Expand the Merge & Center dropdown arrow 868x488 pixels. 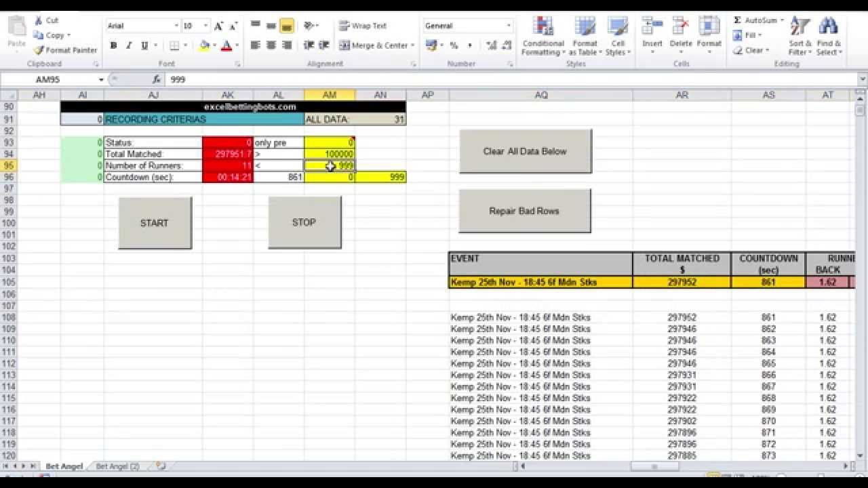tap(412, 45)
